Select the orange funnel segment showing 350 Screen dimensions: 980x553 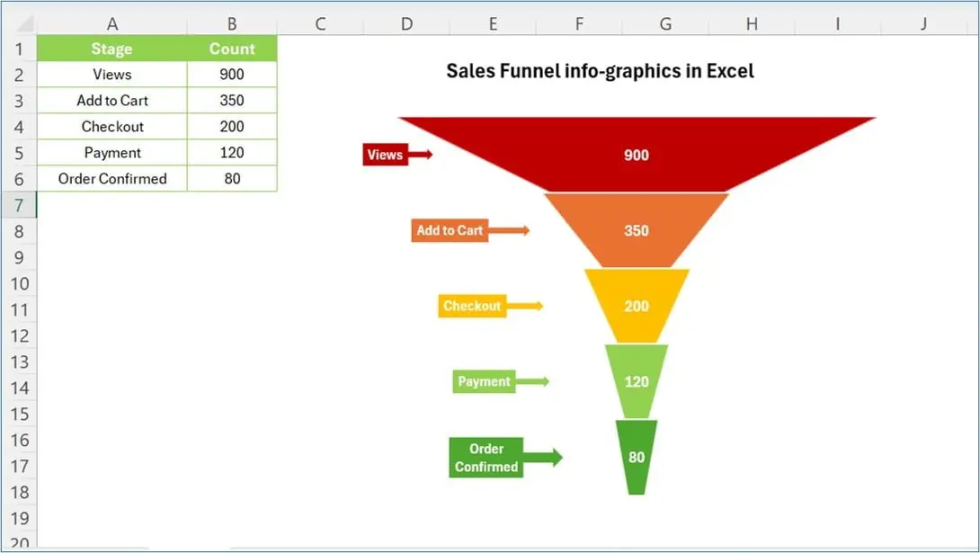pyautogui.click(x=637, y=230)
